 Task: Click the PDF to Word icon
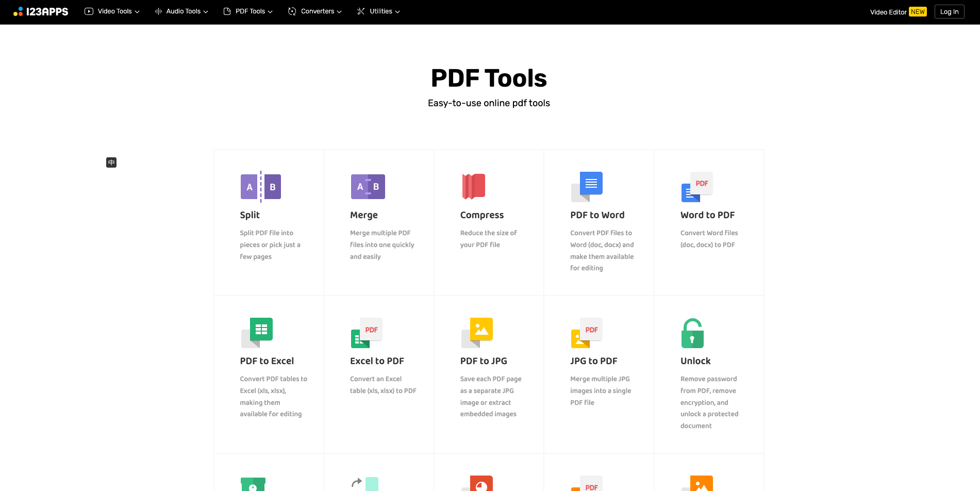587,186
